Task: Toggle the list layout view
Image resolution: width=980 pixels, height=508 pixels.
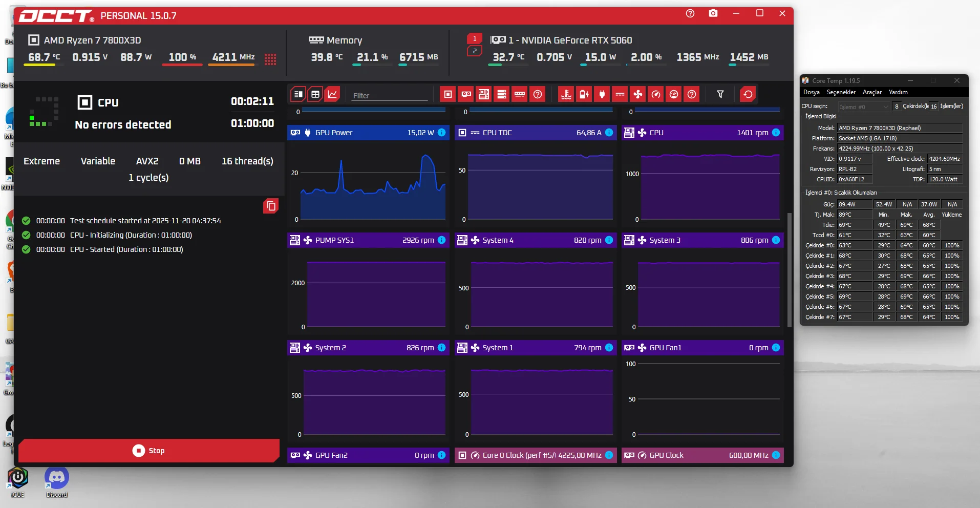Action: [x=298, y=94]
